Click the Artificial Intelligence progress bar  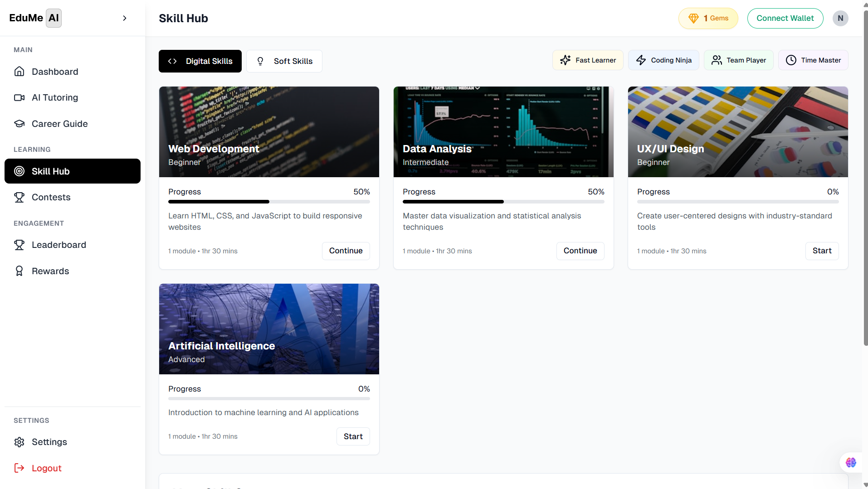[269, 399]
